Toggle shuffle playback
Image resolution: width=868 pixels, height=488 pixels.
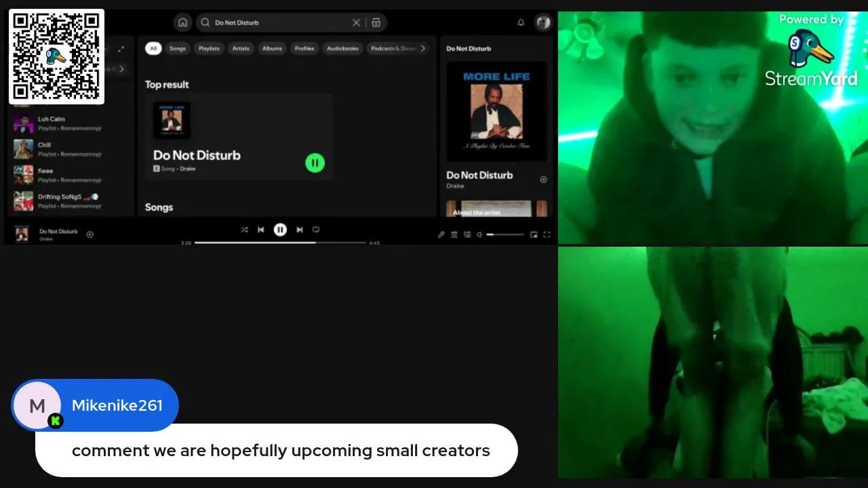(244, 230)
